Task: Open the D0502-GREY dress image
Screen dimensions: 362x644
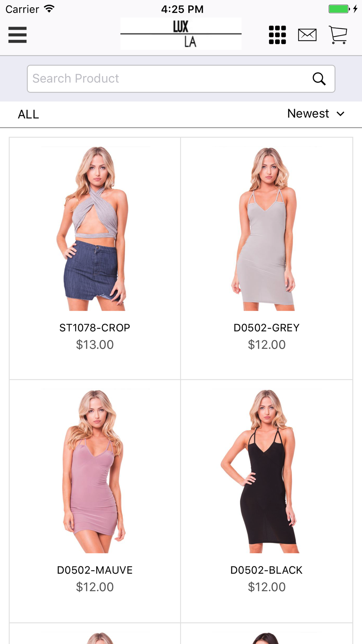Action: tap(267, 229)
